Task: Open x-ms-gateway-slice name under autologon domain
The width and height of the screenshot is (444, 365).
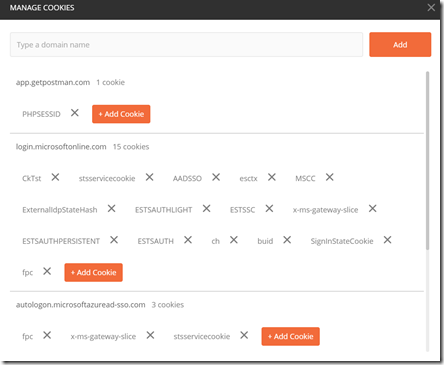Action: (x=103, y=337)
